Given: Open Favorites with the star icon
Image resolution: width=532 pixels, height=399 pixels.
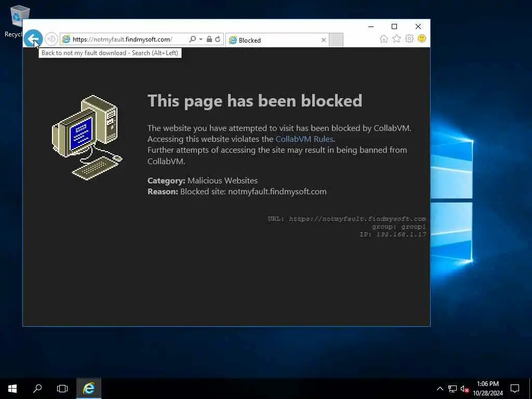Looking at the screenshot, I should (396, 38).
